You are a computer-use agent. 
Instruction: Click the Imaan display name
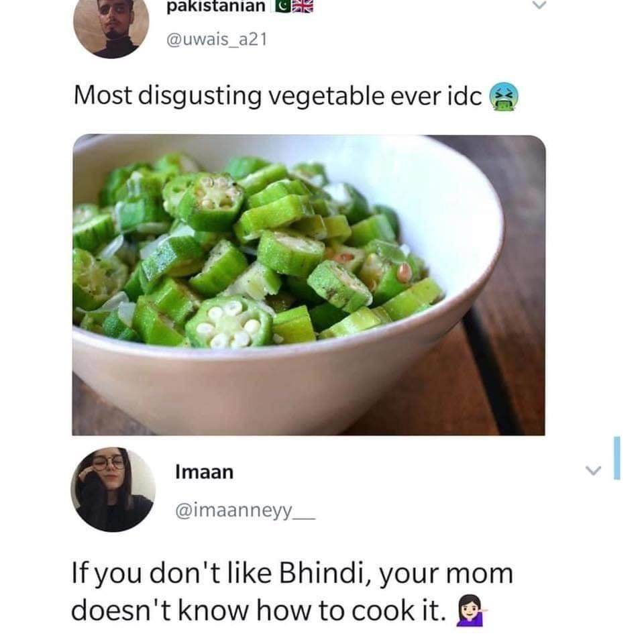tap(204, 472)
